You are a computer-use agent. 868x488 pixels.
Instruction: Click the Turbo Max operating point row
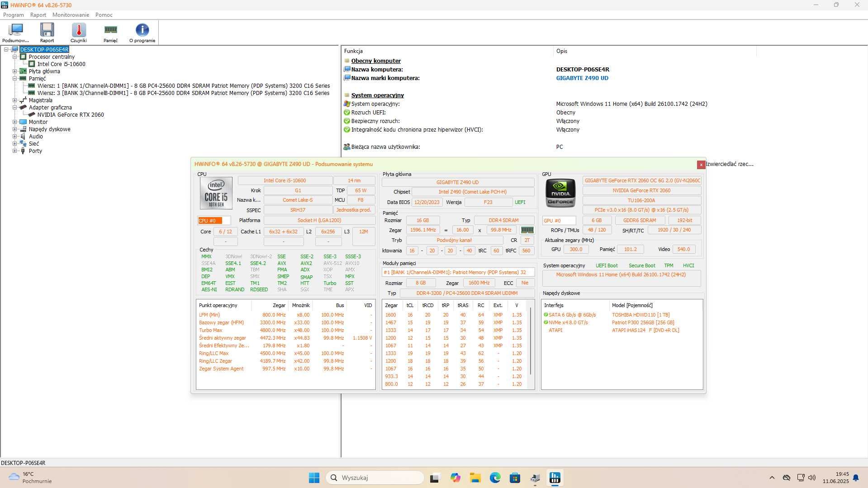286,330
